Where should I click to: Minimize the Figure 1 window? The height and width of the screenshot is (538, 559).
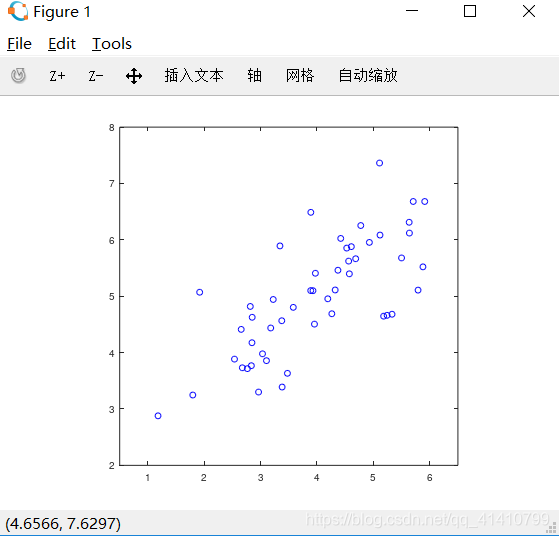click(412, 11)
